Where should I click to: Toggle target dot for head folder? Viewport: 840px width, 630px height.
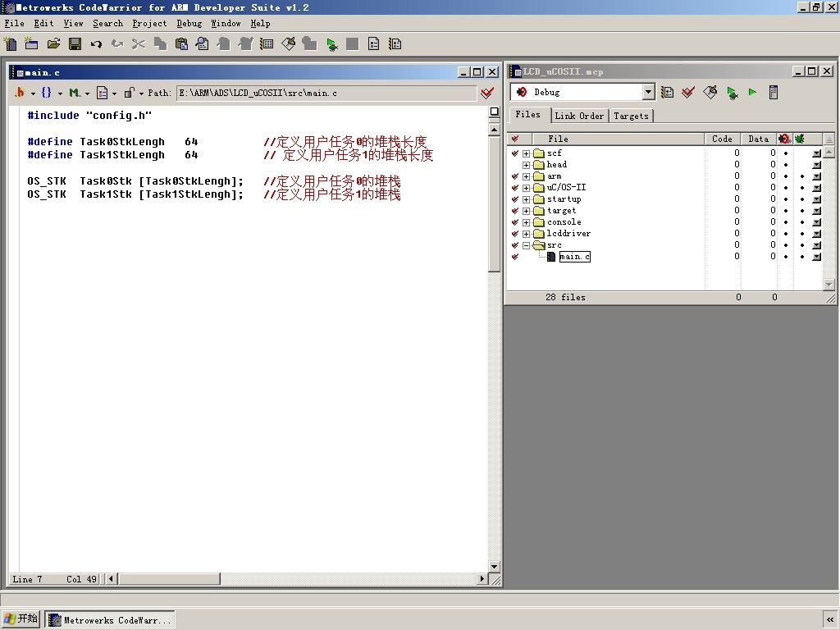point(786,164)
